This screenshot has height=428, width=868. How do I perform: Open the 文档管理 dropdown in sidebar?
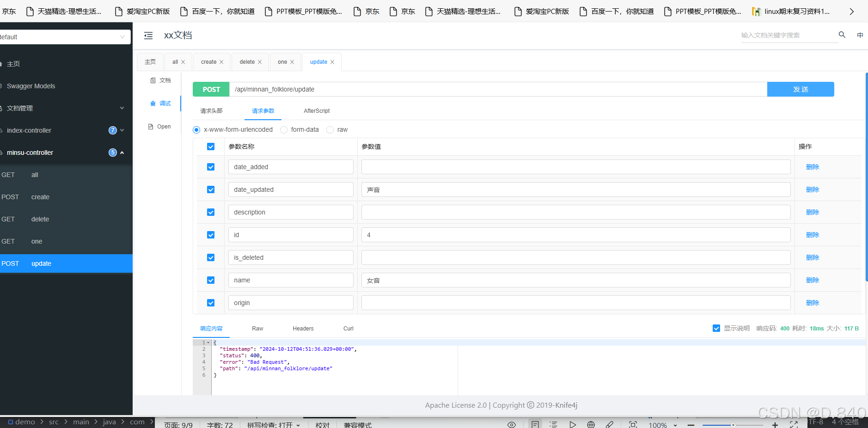122,108
